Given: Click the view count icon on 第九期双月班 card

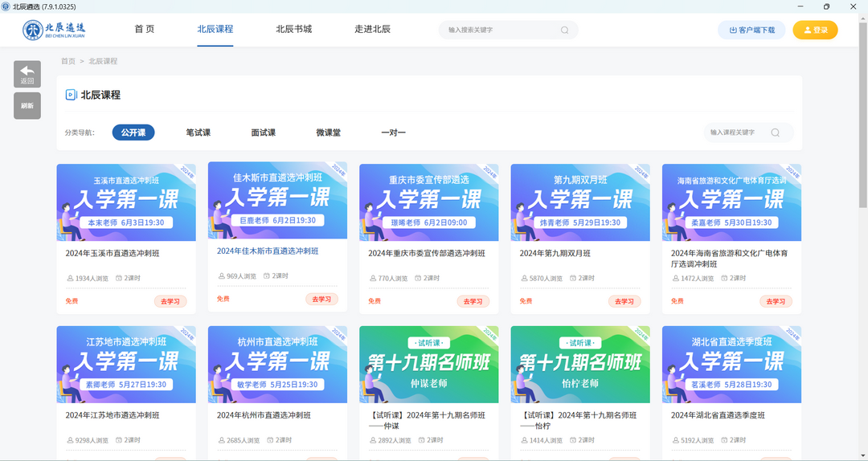Looking at the screenshot, I should [x=524, y=279].
